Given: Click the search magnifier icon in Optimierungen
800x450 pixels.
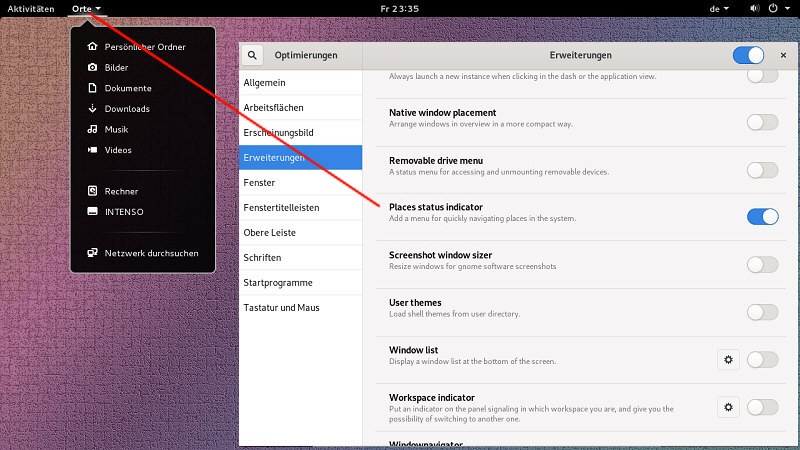Looking at the screenshot, I should [254, 56].
